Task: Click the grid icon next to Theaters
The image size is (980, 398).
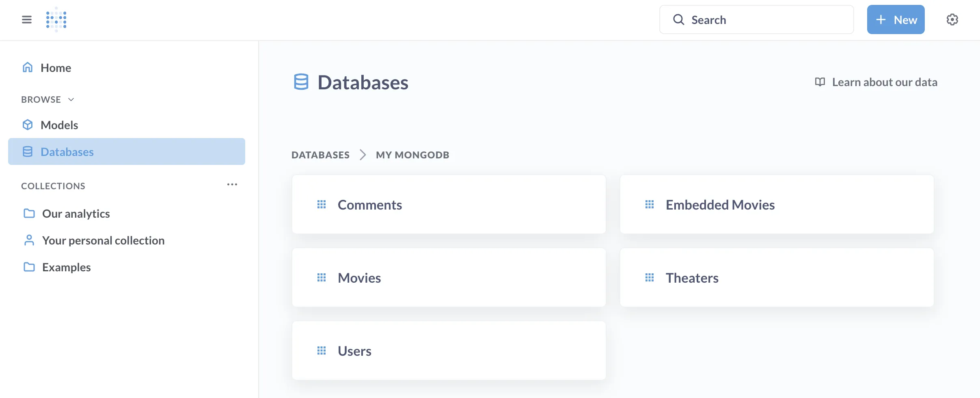Action: tap(650, 277)
